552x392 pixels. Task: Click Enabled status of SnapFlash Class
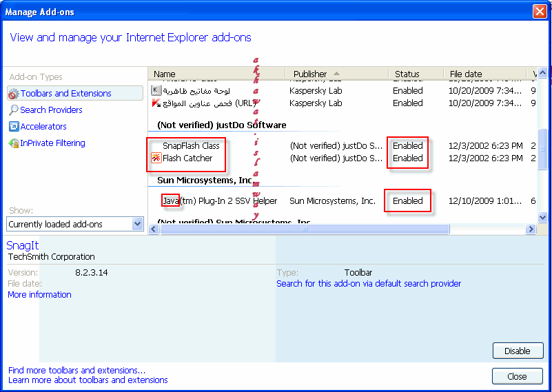[408, 145]
